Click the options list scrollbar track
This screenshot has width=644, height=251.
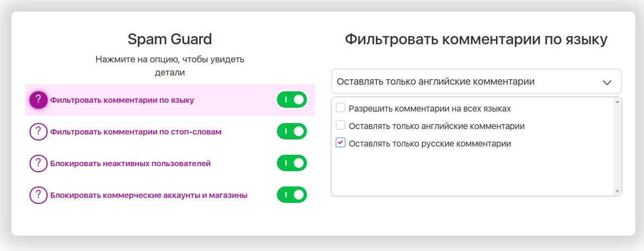[x=617, y=148]
